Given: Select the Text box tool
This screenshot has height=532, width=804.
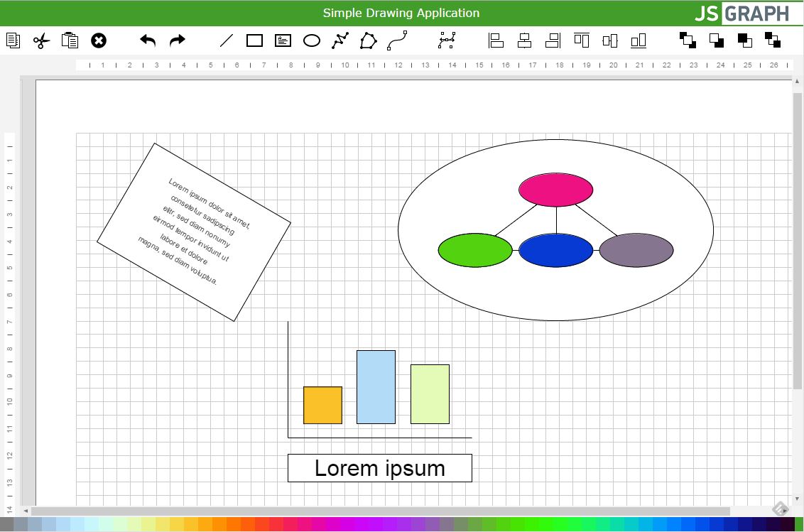Looking at the screenshot, I should pos(283,40).
